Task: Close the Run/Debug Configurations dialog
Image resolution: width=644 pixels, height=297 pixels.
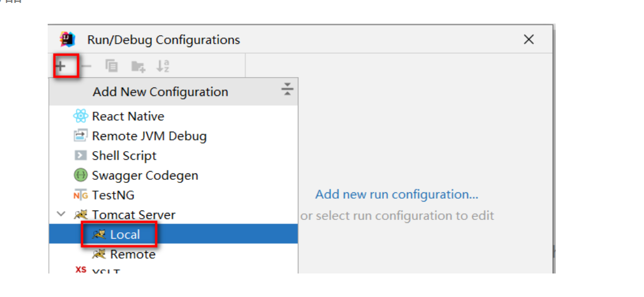Action: tap(529, 39)
